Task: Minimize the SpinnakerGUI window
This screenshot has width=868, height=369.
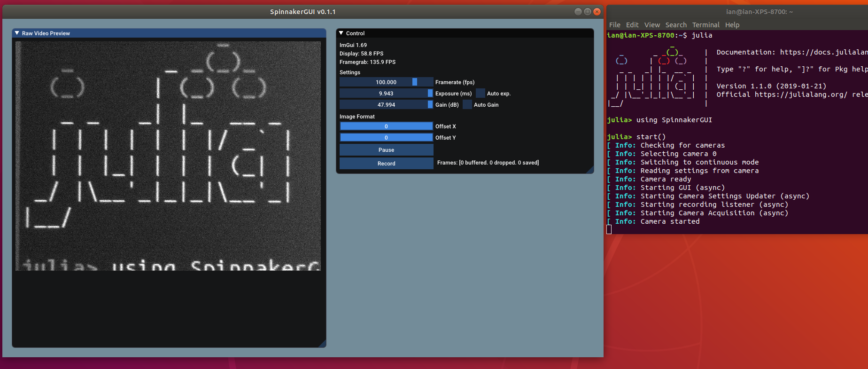Action: pos(578,12)
